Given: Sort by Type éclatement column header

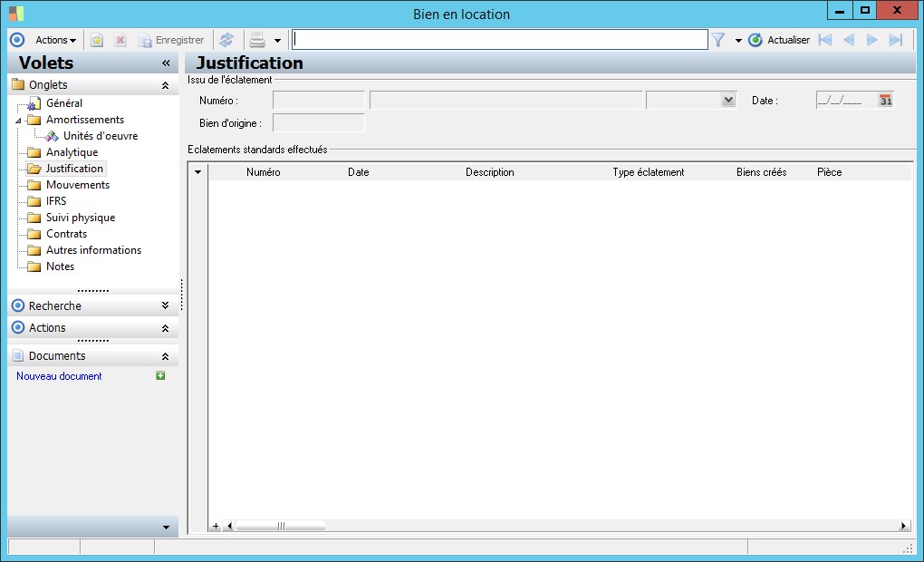Looking at the screenshot, I should (x=649, y=172).
